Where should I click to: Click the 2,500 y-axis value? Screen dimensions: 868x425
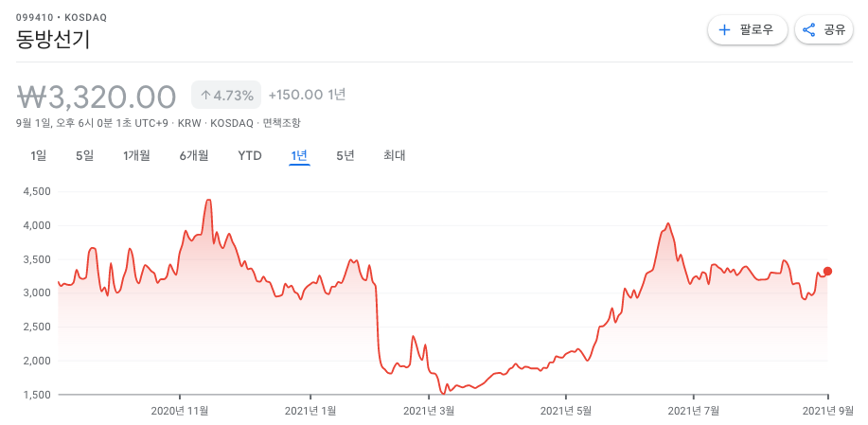[37, 327]
